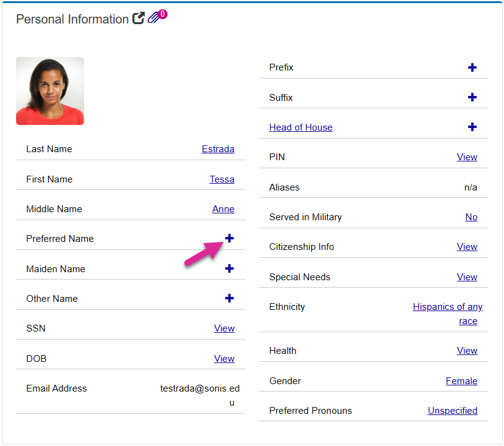Click the plus icon for Other Name
The width and height of the screenshot is (504, 446).
[x=229, y=298]
